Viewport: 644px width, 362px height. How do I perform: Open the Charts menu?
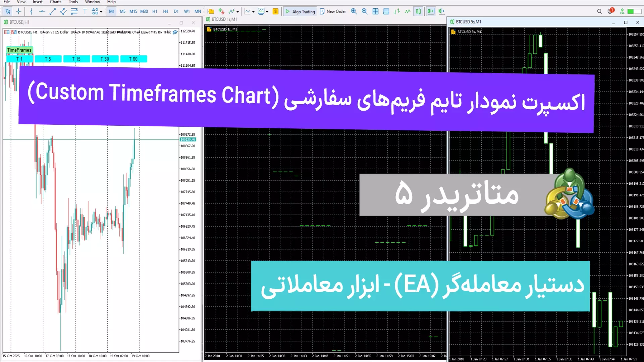pos(56,2)
